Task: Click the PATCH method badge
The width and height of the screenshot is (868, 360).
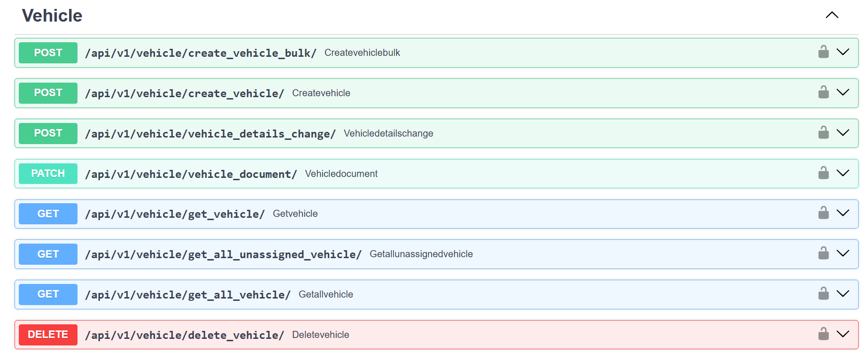Action: point(48,174)
